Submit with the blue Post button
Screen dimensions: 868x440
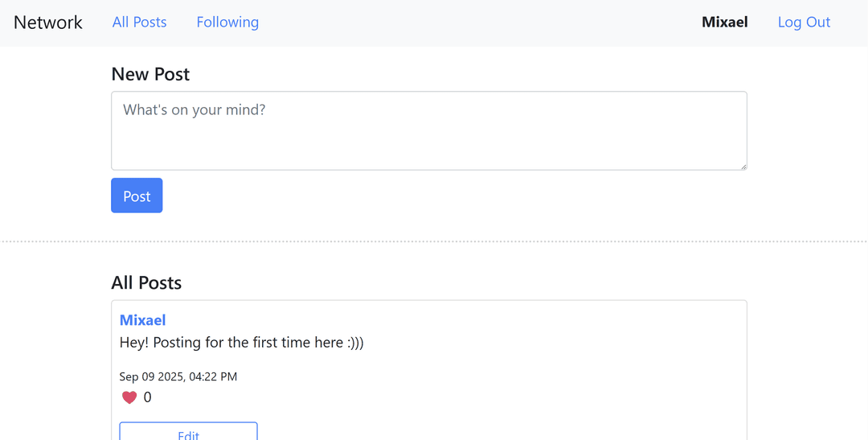[x=137, y=195]
